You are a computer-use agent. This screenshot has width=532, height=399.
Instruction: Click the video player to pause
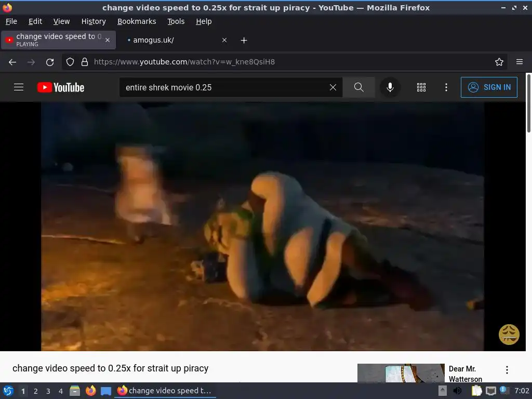coord(262,227)
